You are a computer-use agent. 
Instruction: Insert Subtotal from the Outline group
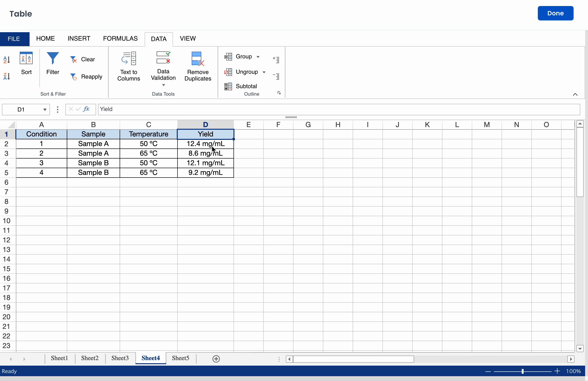(x=241, y=86)
